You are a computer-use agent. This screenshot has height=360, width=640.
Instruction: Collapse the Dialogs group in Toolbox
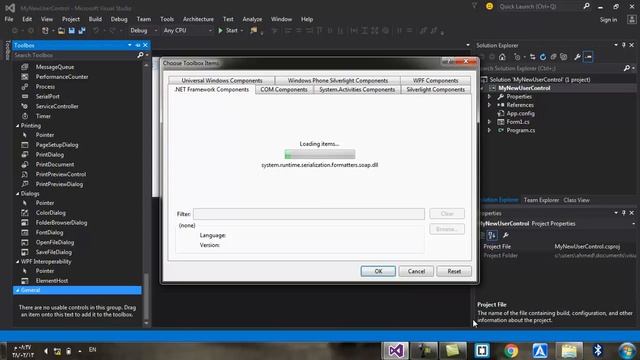18,194
